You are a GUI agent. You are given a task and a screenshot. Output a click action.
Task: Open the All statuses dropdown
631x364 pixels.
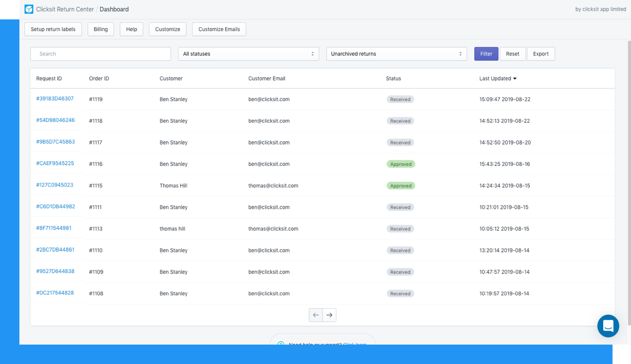[x=249, y=54]
